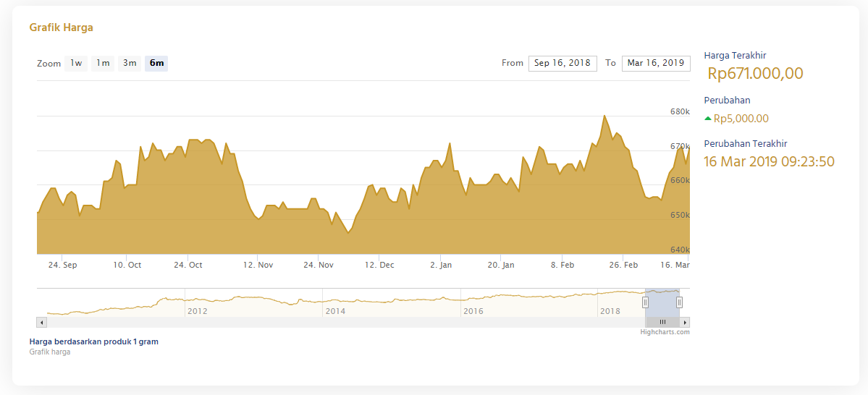
Task: Select the 1m zoom range
Action: [x=103, y=63]
